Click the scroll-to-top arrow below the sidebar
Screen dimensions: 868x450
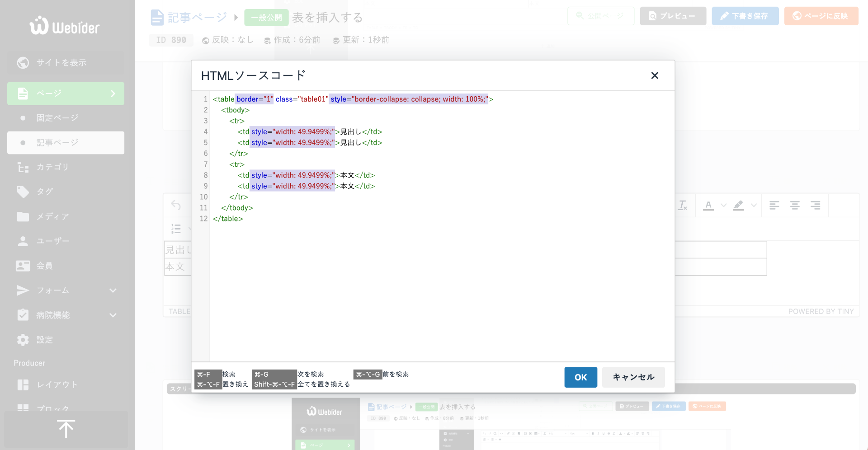click(66, 428)
